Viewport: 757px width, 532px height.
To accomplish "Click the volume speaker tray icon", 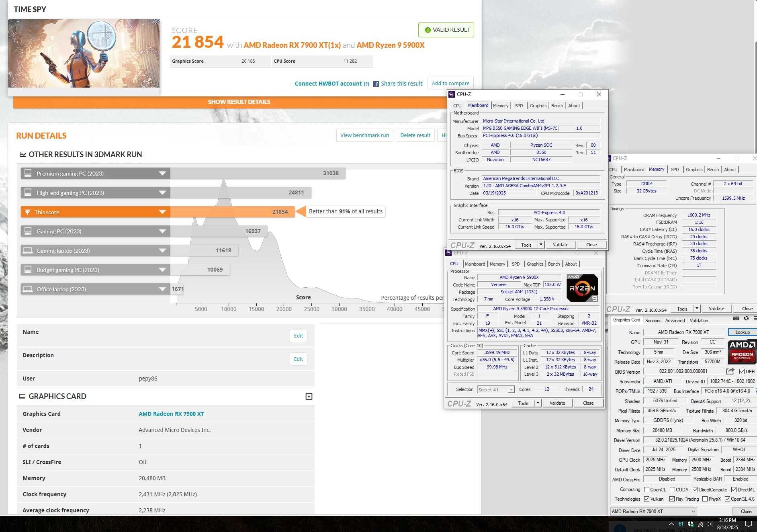I will (x=710, y=524).
